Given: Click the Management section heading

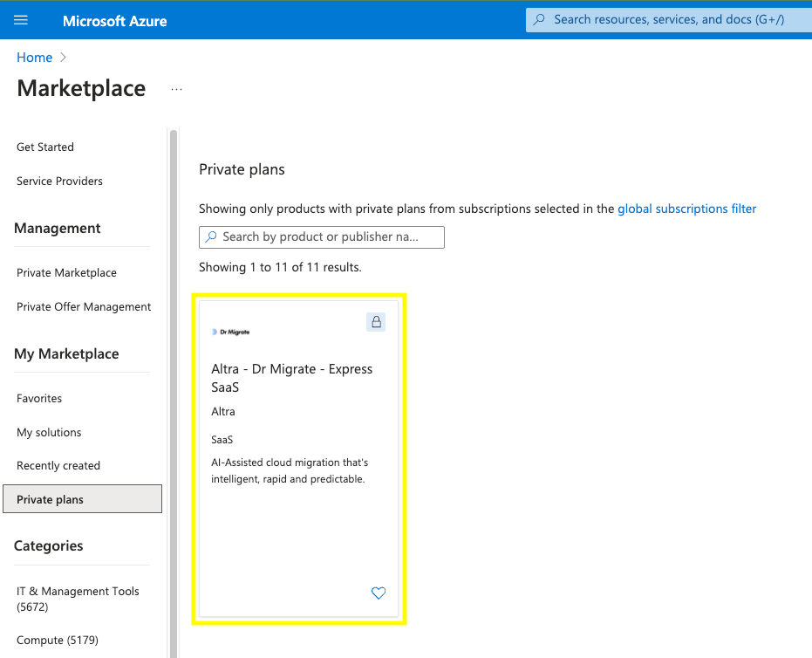Looking at the screenshot, I should coord(58,228).
